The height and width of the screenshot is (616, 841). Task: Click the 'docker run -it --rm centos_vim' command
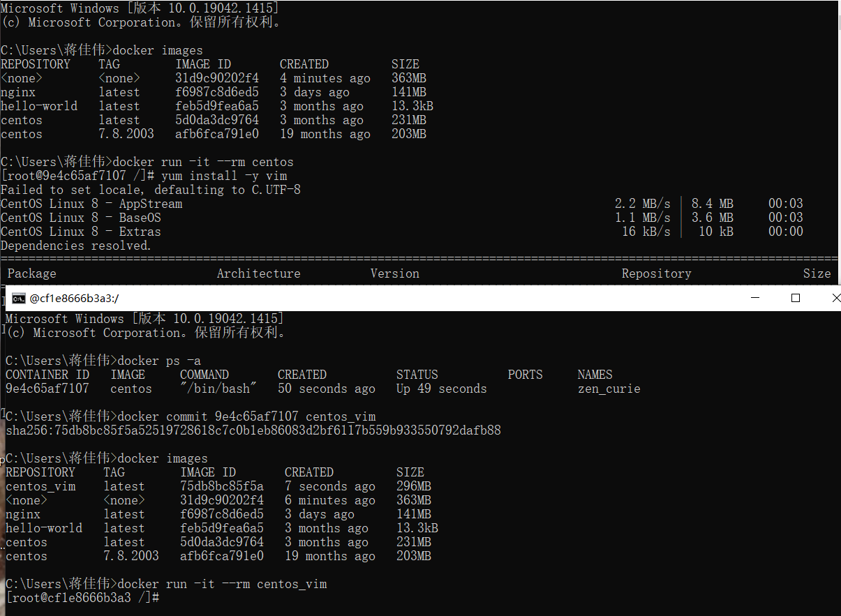pyautogui.click(x=222, y=584)
